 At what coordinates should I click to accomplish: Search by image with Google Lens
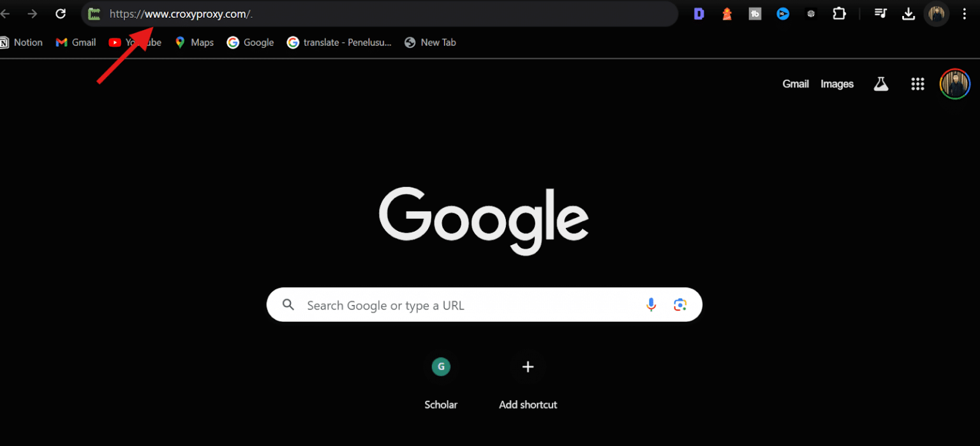click(680, 305)
